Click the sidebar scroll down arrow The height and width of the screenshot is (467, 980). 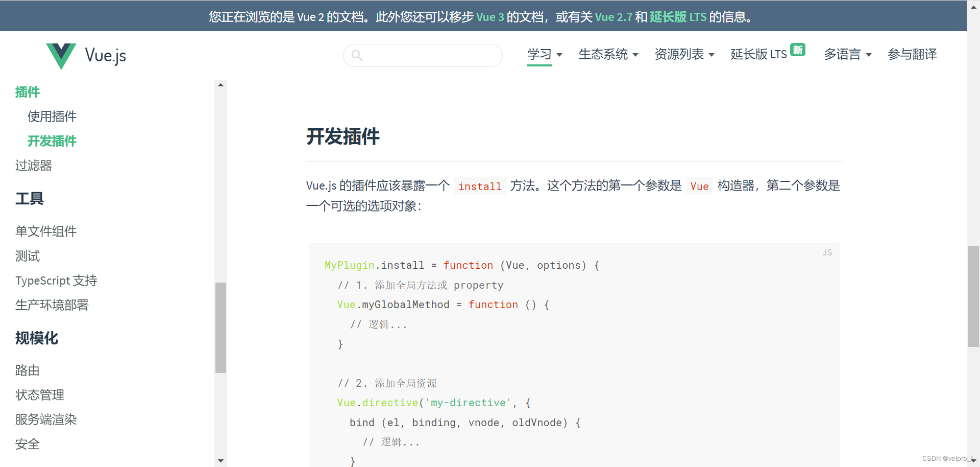[x=220, y=460]
